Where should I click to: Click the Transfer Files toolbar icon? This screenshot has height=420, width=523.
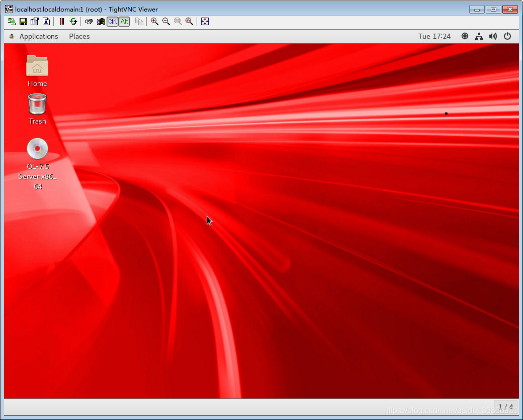[x=139, y=22]
